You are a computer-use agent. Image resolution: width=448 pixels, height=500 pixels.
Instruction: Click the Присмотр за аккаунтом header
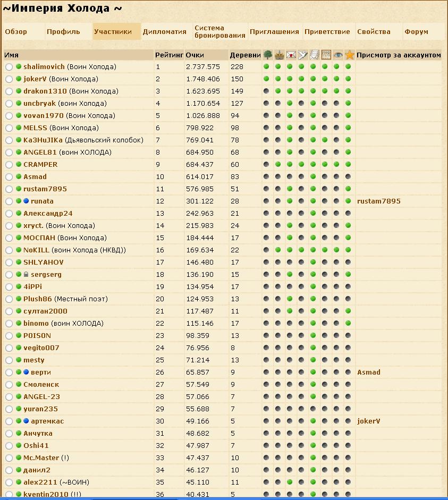click(399, 55)
